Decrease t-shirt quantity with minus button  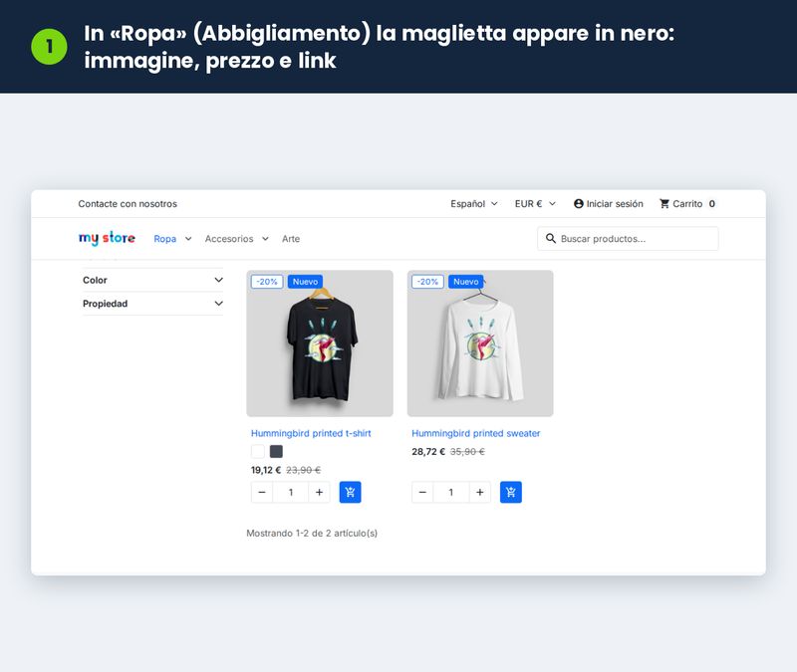262,492
